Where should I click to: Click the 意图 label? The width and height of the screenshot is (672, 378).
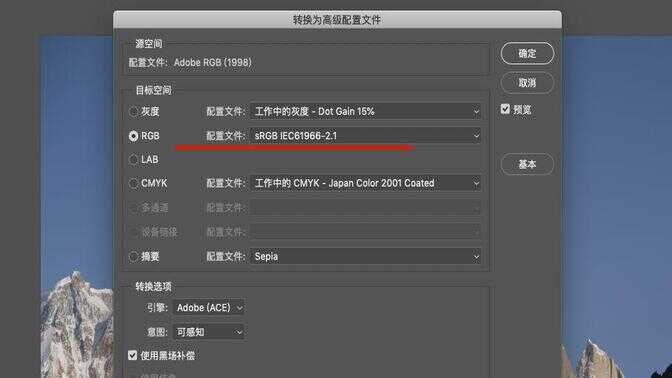157,332
